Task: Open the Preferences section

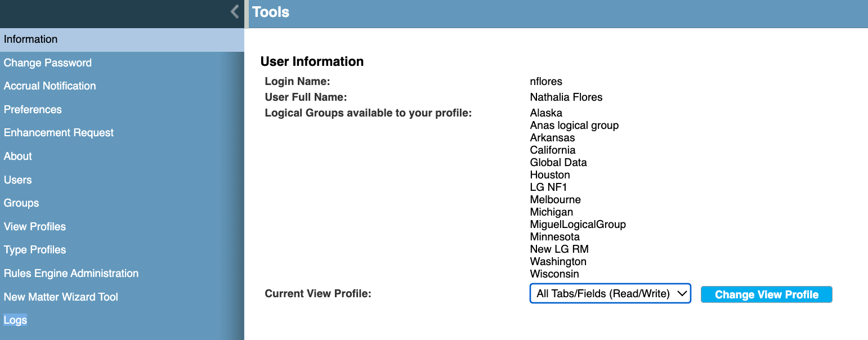Action: [x=32, y=109]
